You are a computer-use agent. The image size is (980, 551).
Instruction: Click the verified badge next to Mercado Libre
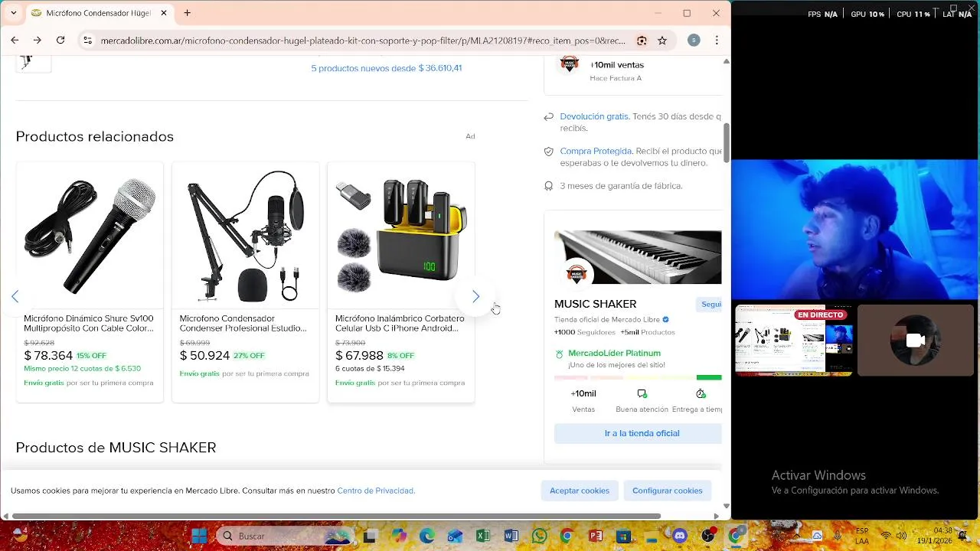[665, 320]
